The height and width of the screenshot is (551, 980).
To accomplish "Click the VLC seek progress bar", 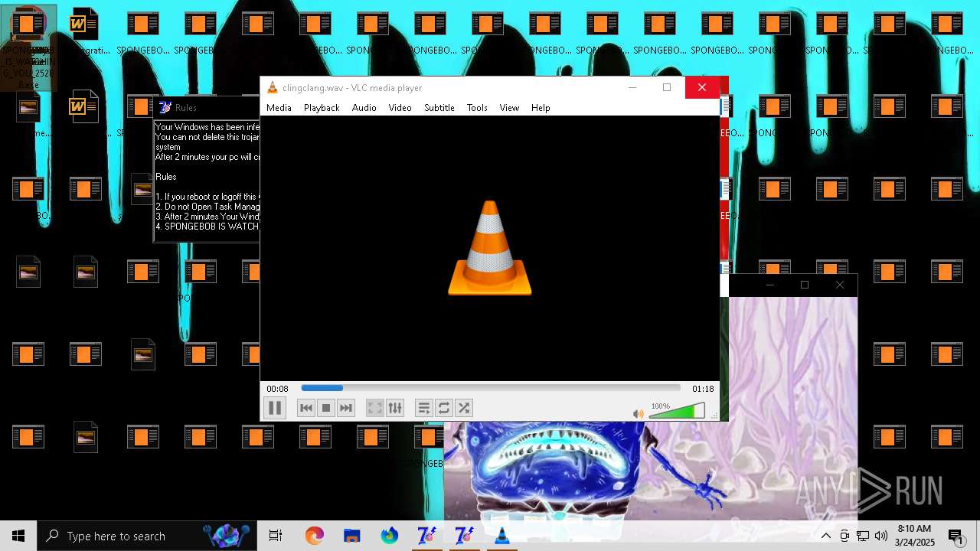I will [x=491, y=388].
